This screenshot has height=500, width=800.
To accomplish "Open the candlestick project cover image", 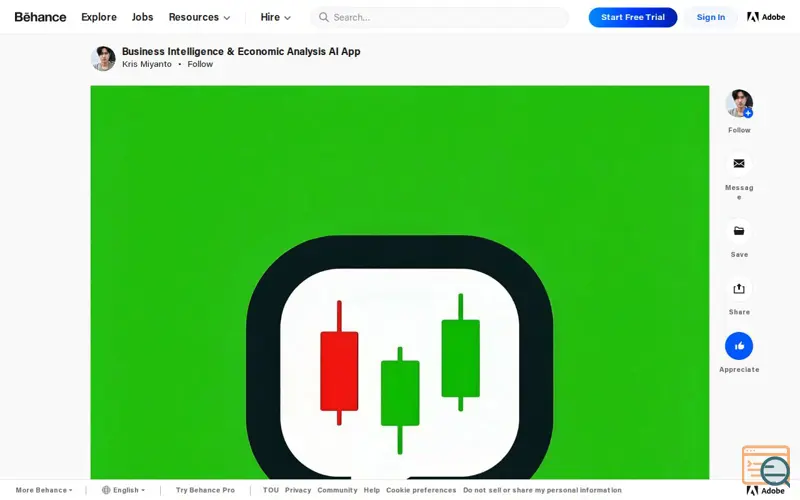I will [x=400, y=282].
